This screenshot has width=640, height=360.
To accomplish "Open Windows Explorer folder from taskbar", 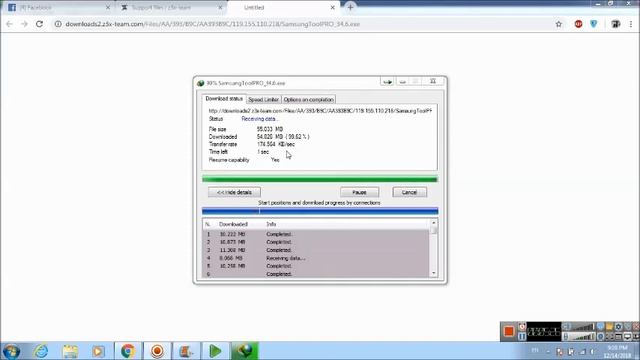I will pyautogui.click(x=70, y=351).
